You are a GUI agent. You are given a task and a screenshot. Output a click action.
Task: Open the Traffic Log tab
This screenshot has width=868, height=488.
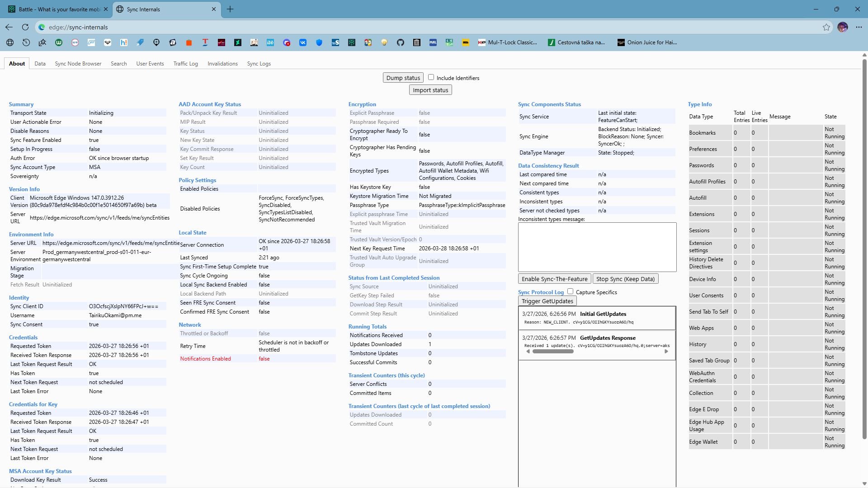(186, 64)
